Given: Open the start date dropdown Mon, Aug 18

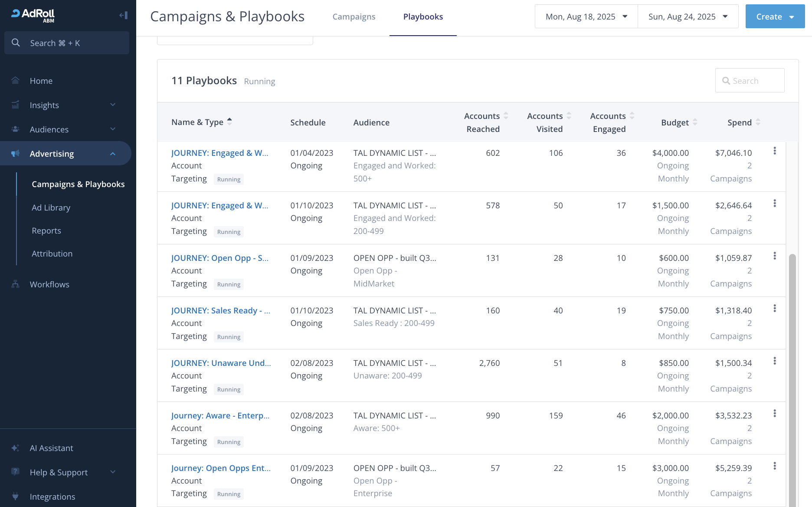Looking at the screenshot, I should point(586,16).
